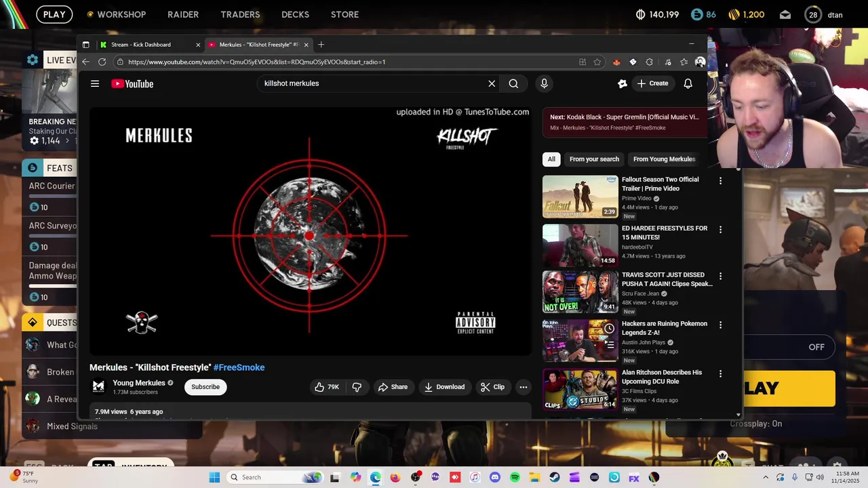
Task: Show hidden system tray icons chevron
Action: coord(767,477)
